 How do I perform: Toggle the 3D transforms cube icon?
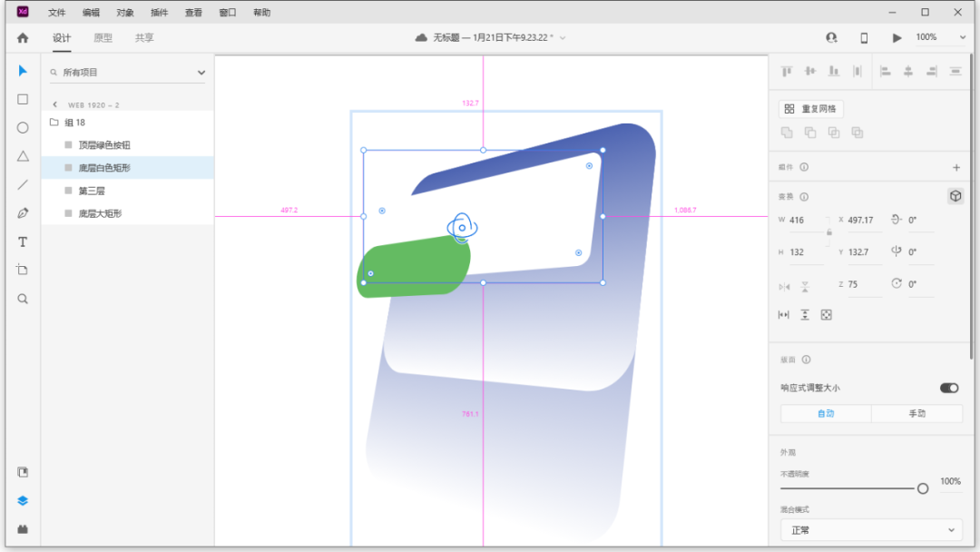(955, 196)
